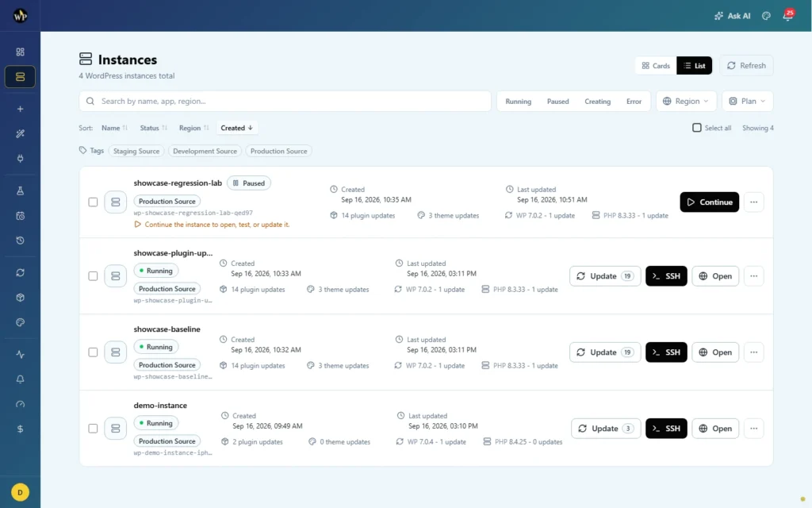This screenshot has width=812, height=508.
Task: Filter by Error status
Action: (x=634, y=102)
